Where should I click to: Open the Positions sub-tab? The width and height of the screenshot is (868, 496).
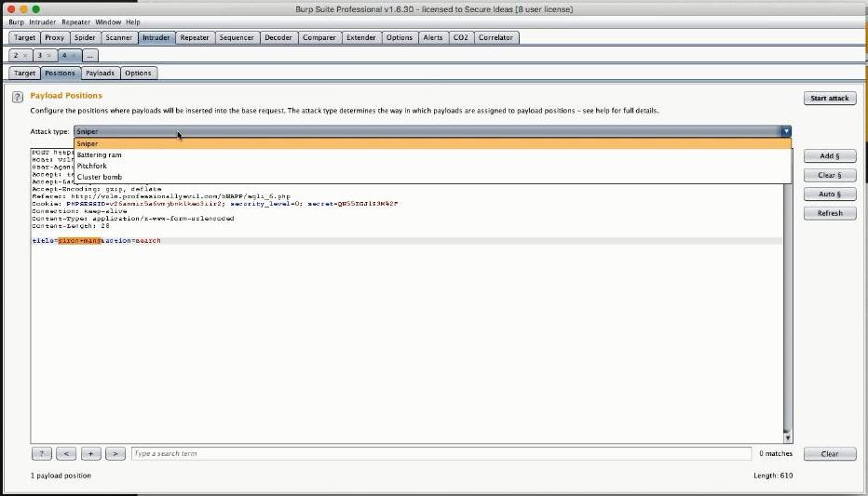(60, 73)
